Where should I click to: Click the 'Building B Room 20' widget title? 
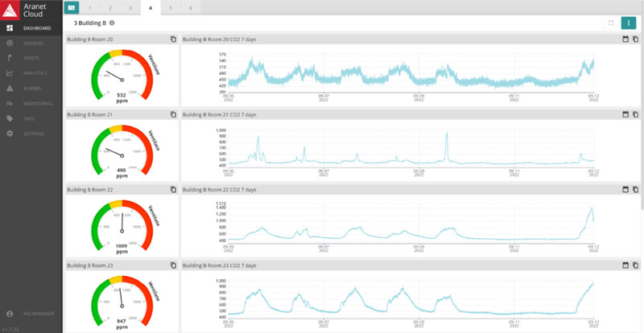pyautogui.click(x=90, y=39)
